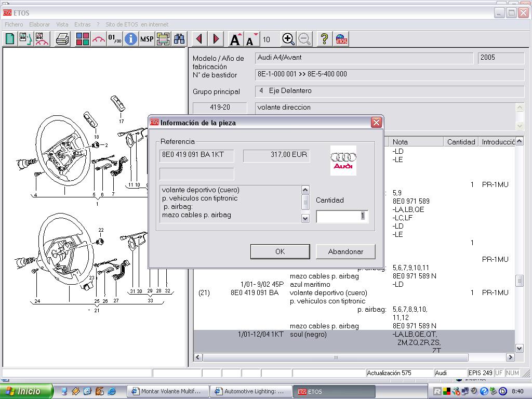Click the toolbar icon with green arrow document
The width and height of the screenshot is (532, 399).
(x=25, y=39)
